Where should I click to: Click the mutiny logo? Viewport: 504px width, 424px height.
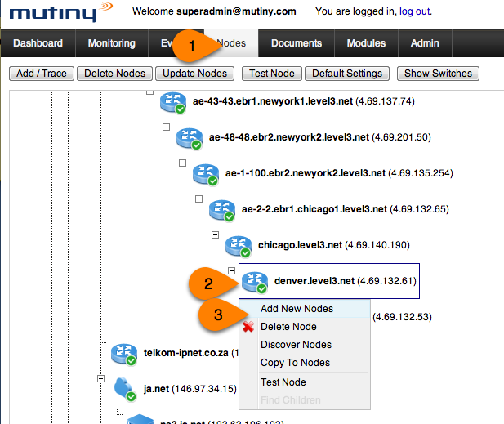tap(61, 12)
